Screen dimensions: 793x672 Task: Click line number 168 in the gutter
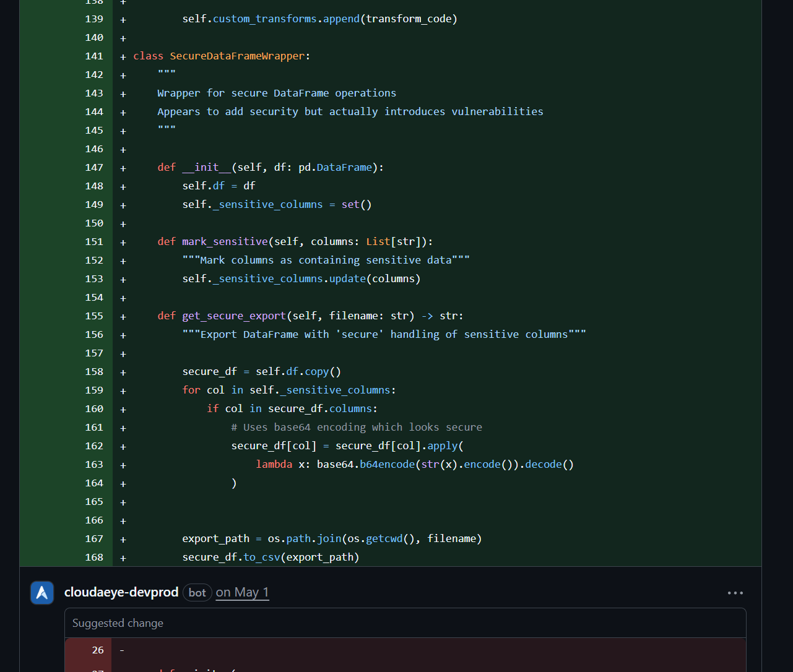94,558
